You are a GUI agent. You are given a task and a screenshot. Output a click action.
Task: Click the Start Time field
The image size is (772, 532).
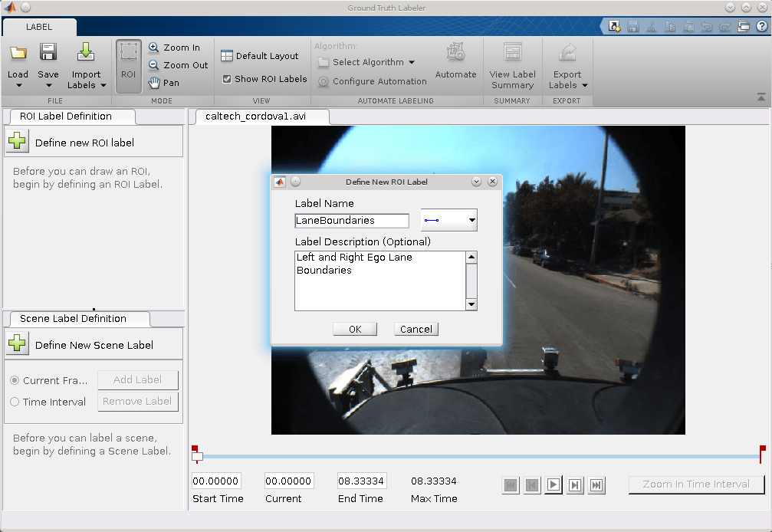pos(216,481)
